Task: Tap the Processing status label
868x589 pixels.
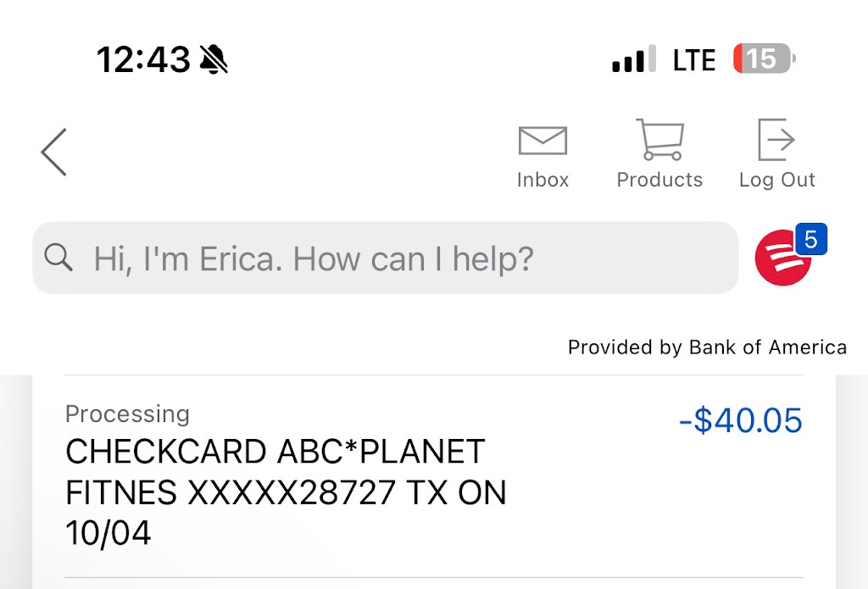Action: tap(127, 414)
